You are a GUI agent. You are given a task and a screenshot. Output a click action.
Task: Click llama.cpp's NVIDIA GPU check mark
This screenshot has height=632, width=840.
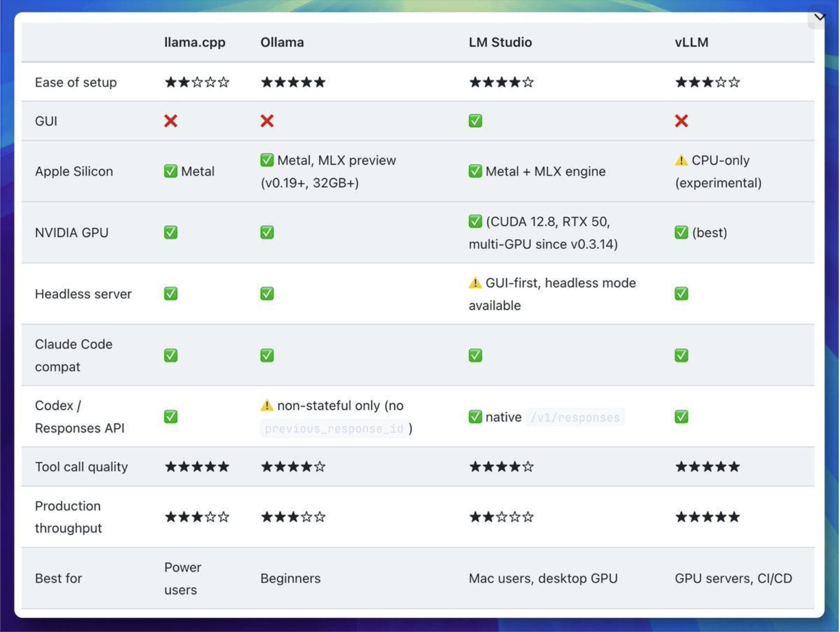171,232
